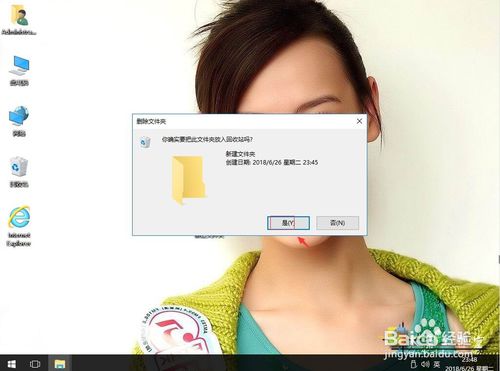Click the safely remove hardware tray icon
This screenshot has height=371, width=500.
point(414,364)
